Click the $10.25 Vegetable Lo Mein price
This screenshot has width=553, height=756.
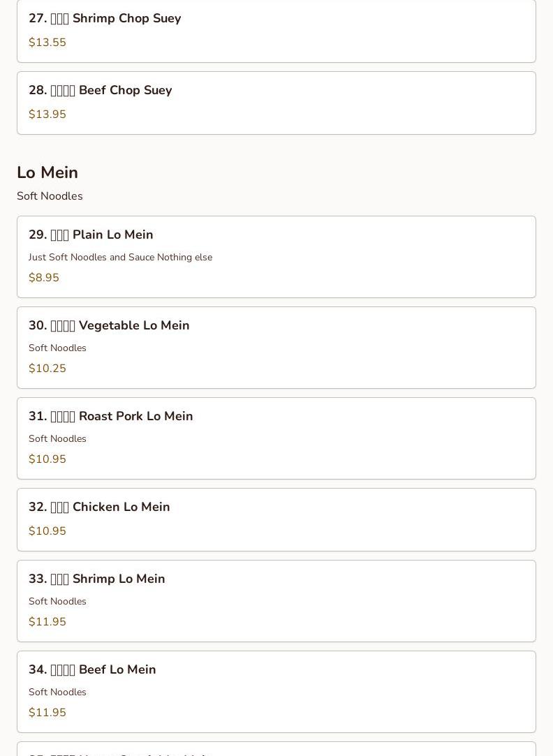pyautogui.click(x=47, y=369)
